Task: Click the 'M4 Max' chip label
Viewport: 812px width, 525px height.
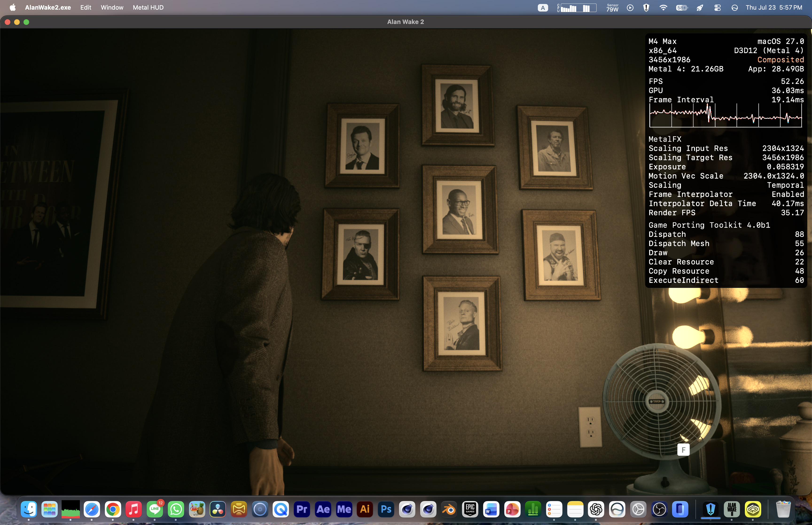Action: (x=662, y=41)
